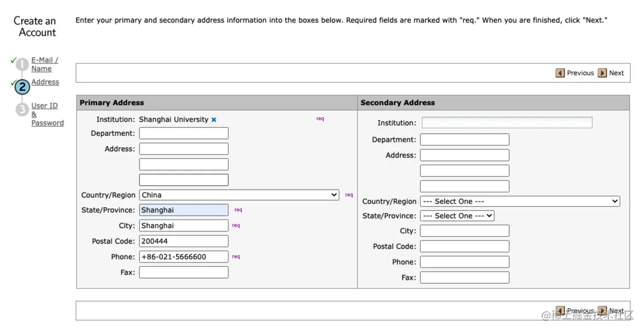Click the primary Fax input field
The image size is (644, 331).
pos(184,273)
